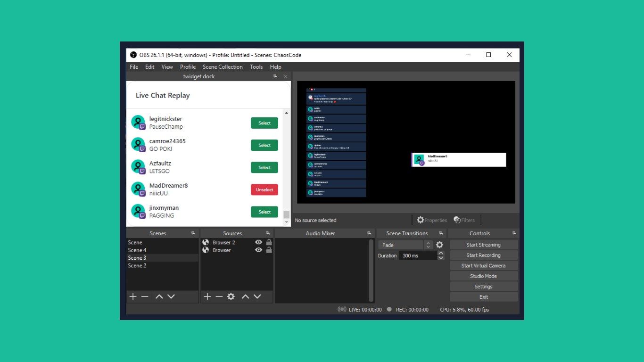
Task: Move source up arrow
Action: 245,296
